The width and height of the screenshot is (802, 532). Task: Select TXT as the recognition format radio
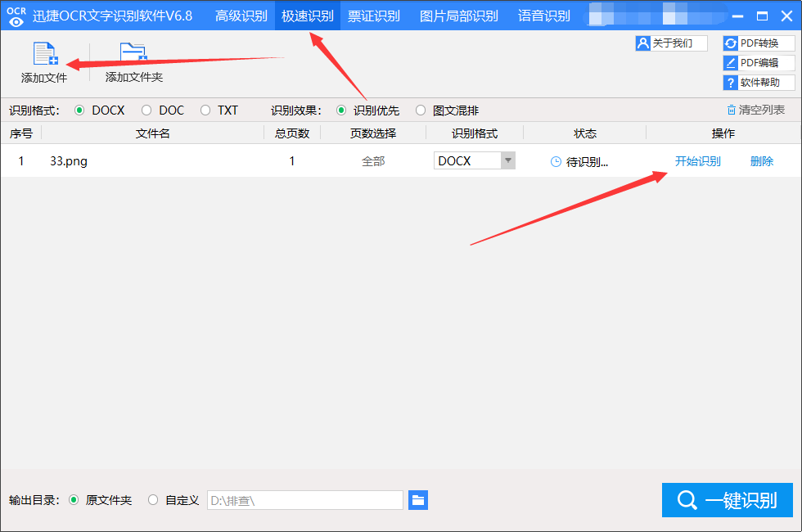click(x=205, y=110)
